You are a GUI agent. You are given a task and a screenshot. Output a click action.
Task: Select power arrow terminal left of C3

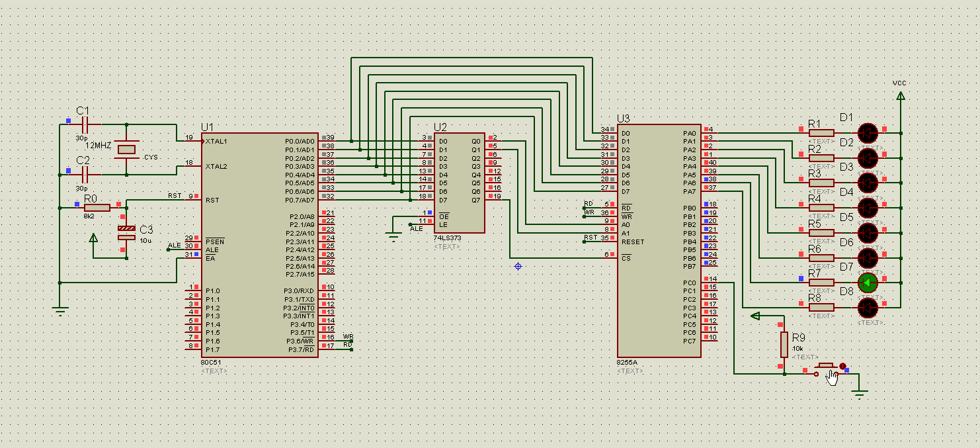point(93,237)
